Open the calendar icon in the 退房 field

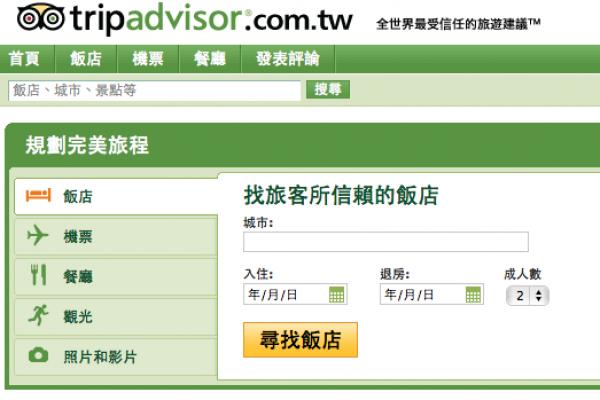point(473,294)
